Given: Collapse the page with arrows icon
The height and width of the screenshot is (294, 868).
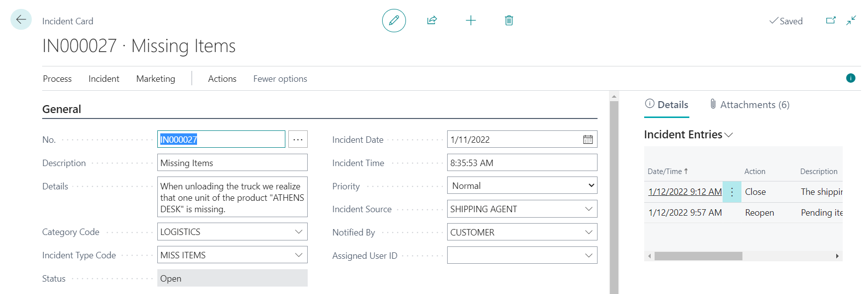Looking at the screenshot, I should pos(851,20).
